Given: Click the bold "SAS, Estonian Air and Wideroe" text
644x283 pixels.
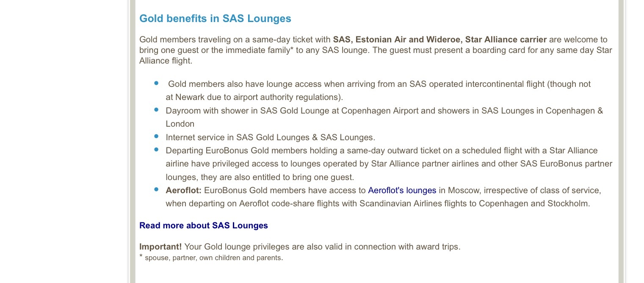Looking at the screenshot, I should (397, 39).
